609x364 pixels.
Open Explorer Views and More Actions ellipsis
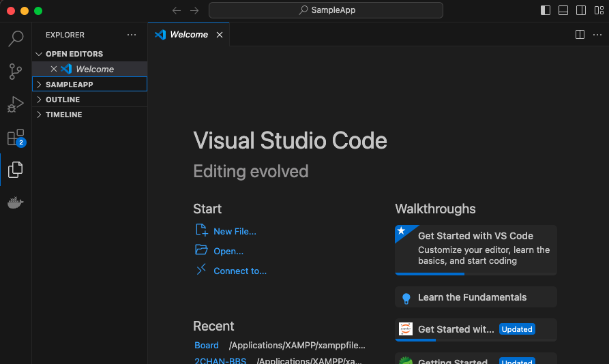coord(132,35)
